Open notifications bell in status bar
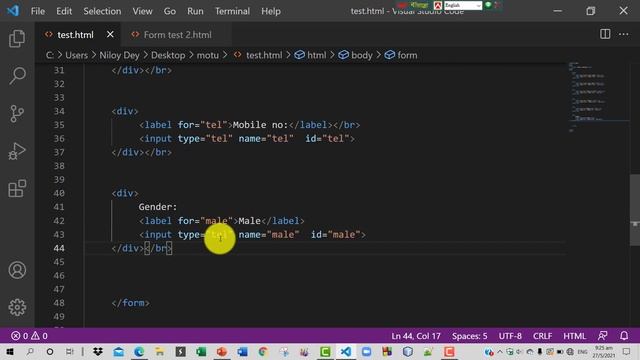This screenshot has width=640, height=360. point(624,336)
